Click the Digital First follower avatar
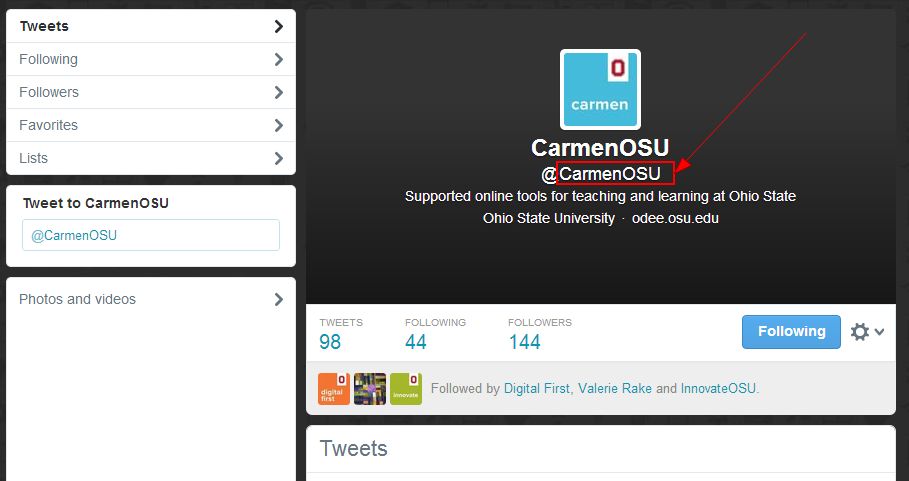 333,388
